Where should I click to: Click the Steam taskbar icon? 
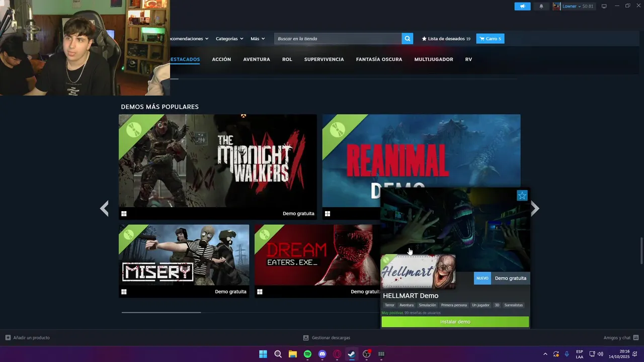(352, 354)
